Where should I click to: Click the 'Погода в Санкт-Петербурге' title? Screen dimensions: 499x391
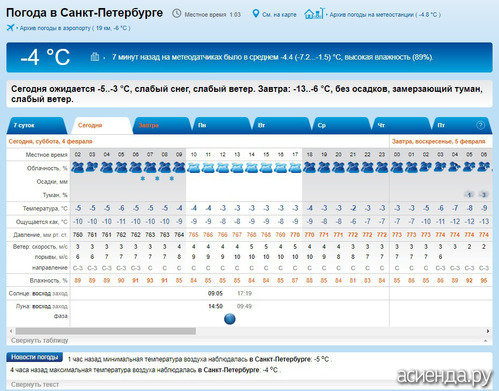[84, 13]
